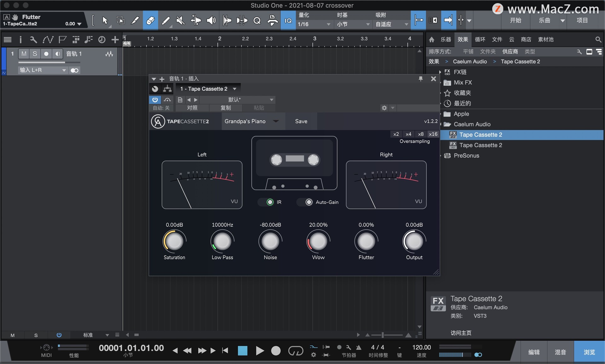Turn the Saturation knob in the plugin
The image size is (605, 364).
[x=174, y=241]
